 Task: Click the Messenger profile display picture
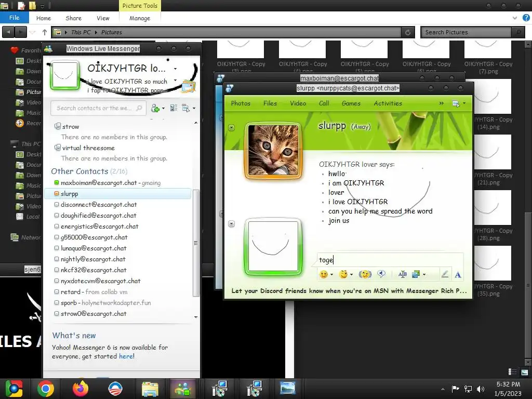pos(64,75)
